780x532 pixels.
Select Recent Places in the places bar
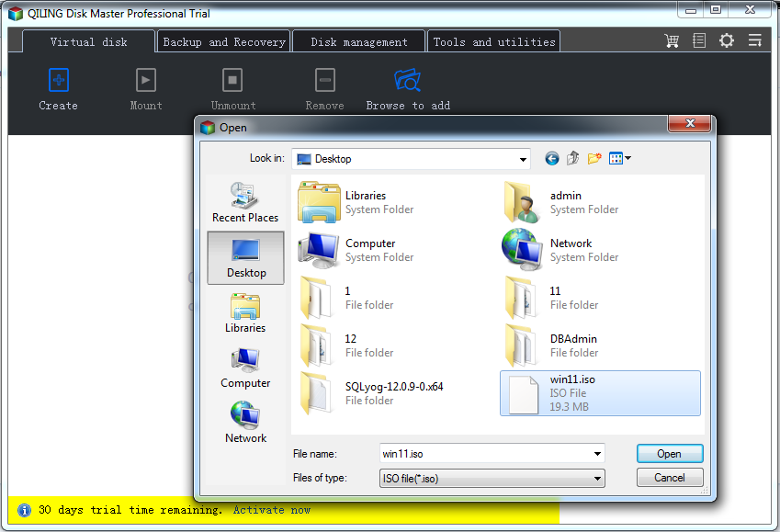coord(245,202)
